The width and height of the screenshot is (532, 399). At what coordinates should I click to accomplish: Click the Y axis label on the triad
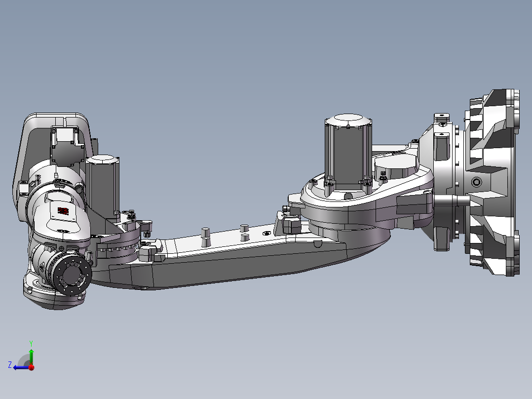click(32, 342)
